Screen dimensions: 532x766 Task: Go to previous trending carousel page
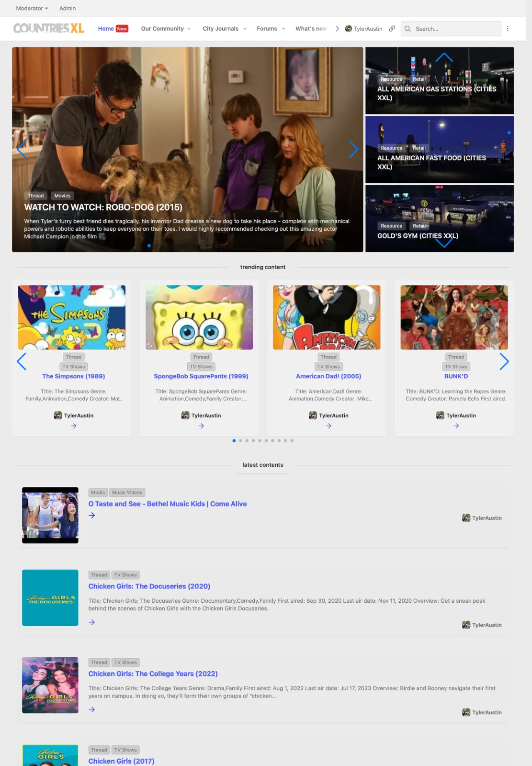22,361
